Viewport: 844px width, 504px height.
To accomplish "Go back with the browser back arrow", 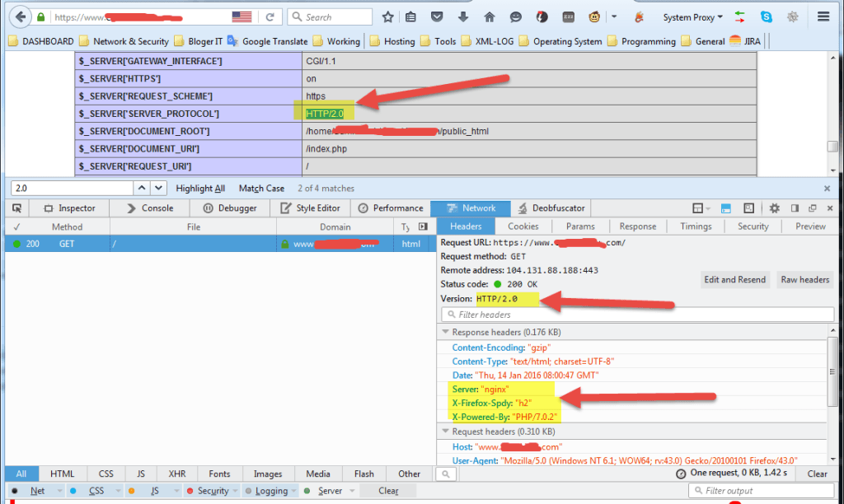I will [x=21, y=16].
